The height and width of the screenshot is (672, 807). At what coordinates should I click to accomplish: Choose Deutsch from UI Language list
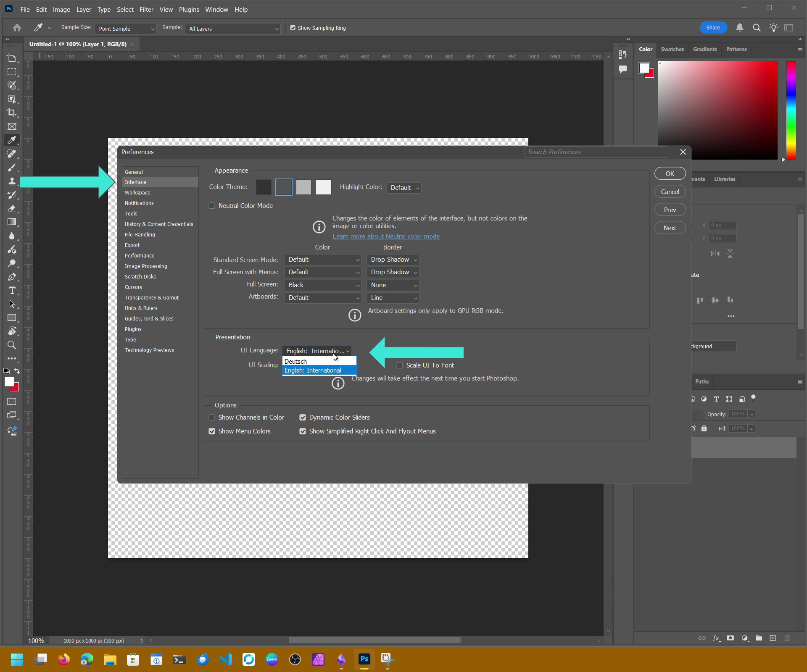point(319,361)
